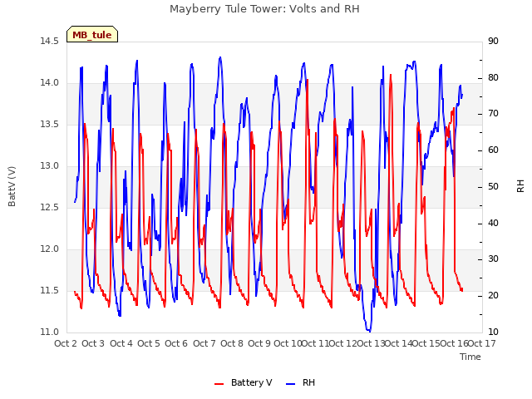The height and width of the screenshot is (399, 532).
Task: Click the 'Oct 3' date tick label
Action: 93,343
